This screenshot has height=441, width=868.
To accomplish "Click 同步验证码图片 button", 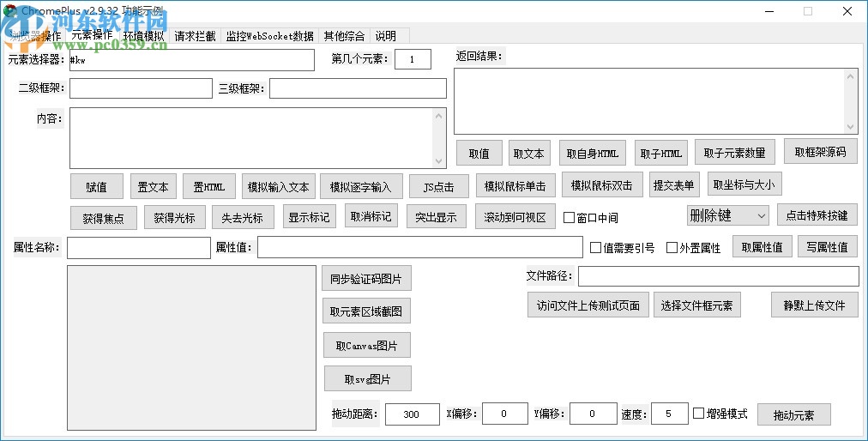I will tap(366, 278).
